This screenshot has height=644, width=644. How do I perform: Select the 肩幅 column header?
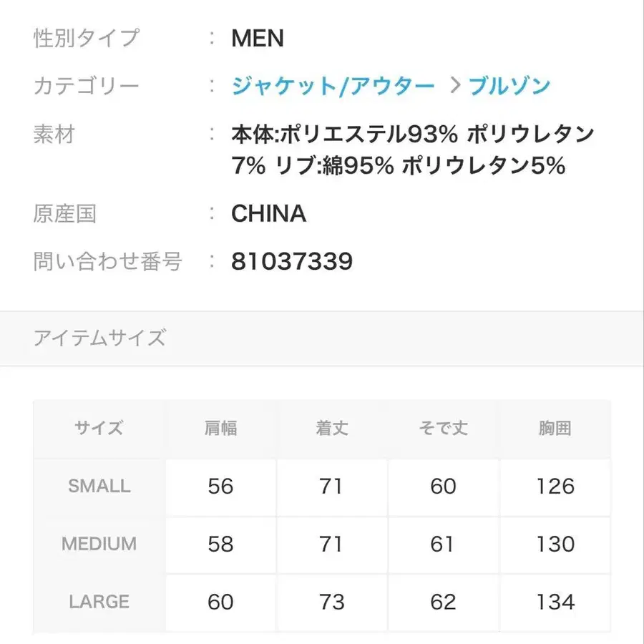coord(220,428)
